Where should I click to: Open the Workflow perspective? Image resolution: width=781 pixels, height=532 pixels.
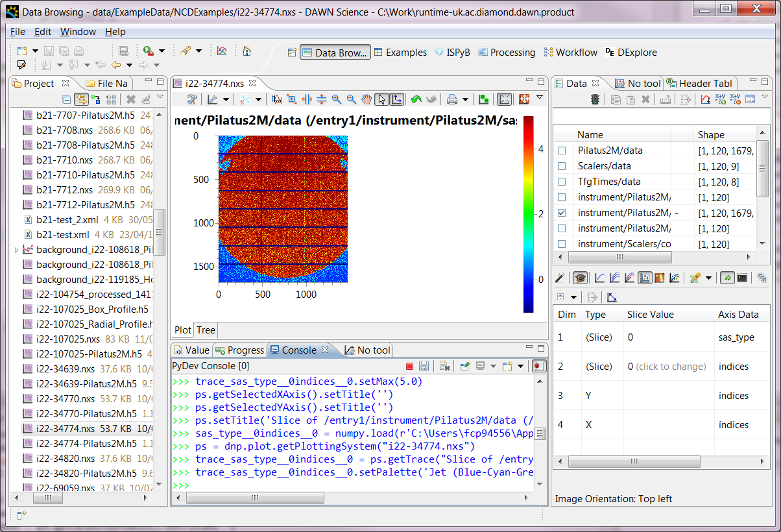[x=571, y=53]
